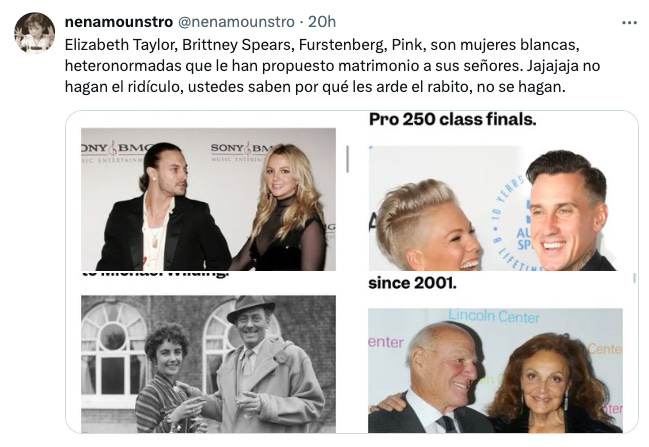The image size is (649, 447).
Task: Click the small scrollbar beside the Sony BMG photo
Action: (347, 159)
